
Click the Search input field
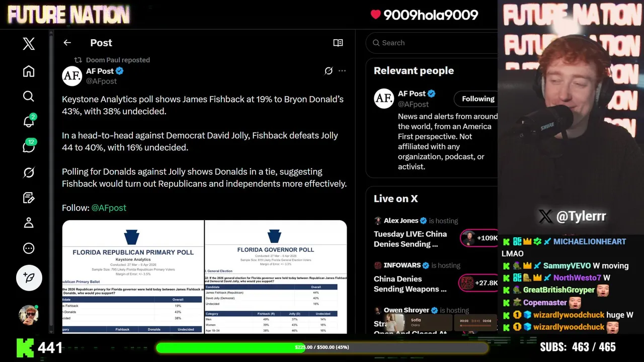(x=433, y=43)
